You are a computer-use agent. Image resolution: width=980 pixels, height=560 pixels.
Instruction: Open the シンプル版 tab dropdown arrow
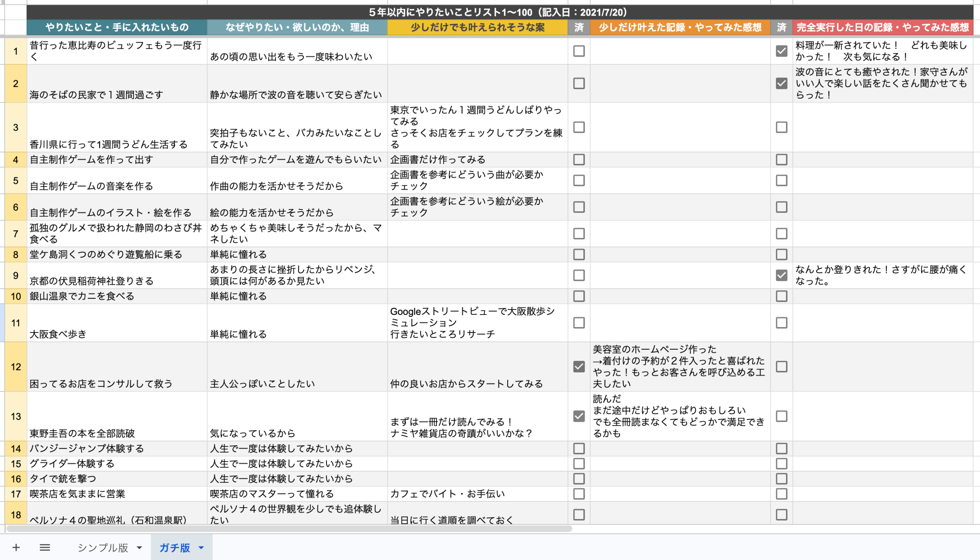point(139,547)
